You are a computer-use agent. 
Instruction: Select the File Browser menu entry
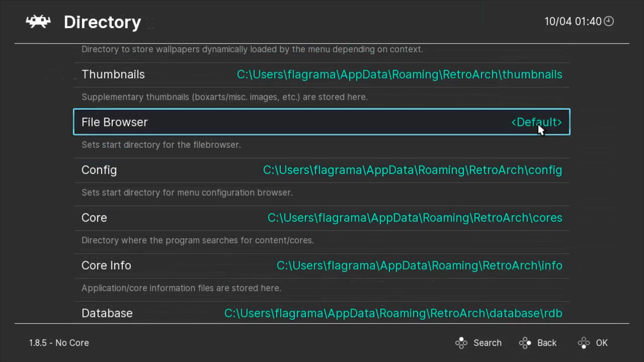point(115,122)
